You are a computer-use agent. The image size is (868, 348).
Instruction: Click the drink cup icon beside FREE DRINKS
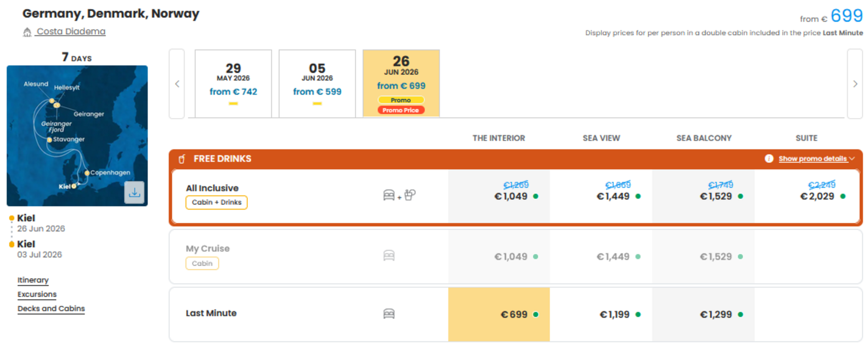click(x=182, y=159)
